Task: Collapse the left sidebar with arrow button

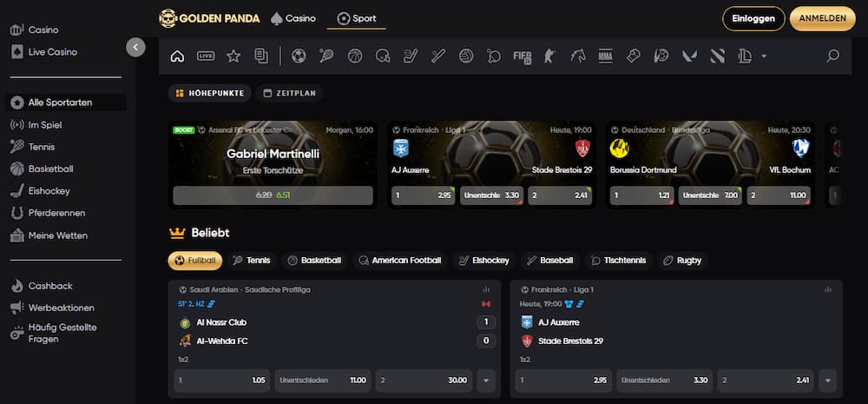Action: point(135,47)
